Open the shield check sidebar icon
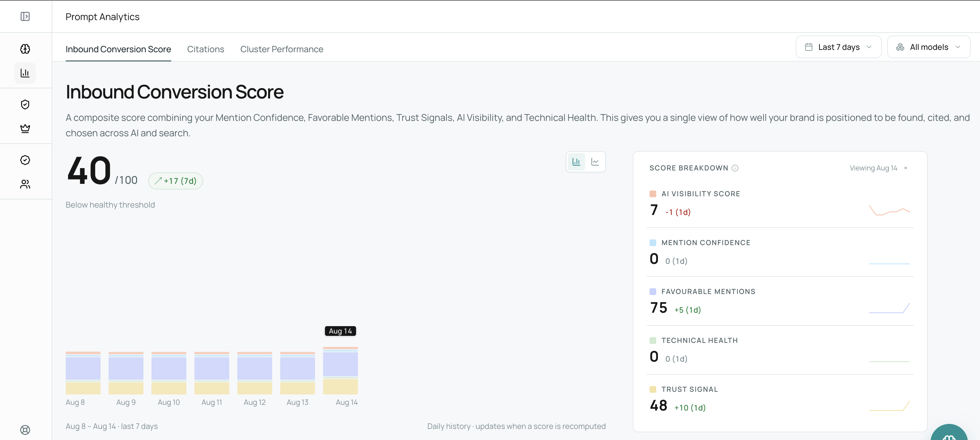This screenshot has width=980, height=440. (25, 104)
